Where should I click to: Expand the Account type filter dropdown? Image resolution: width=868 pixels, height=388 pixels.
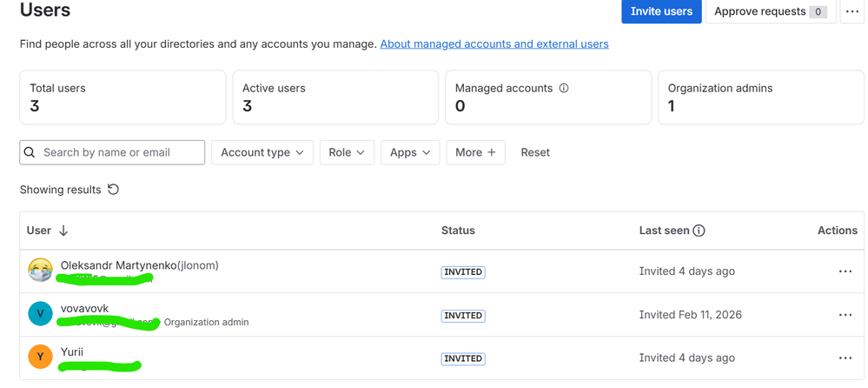(x=262, y=152)
